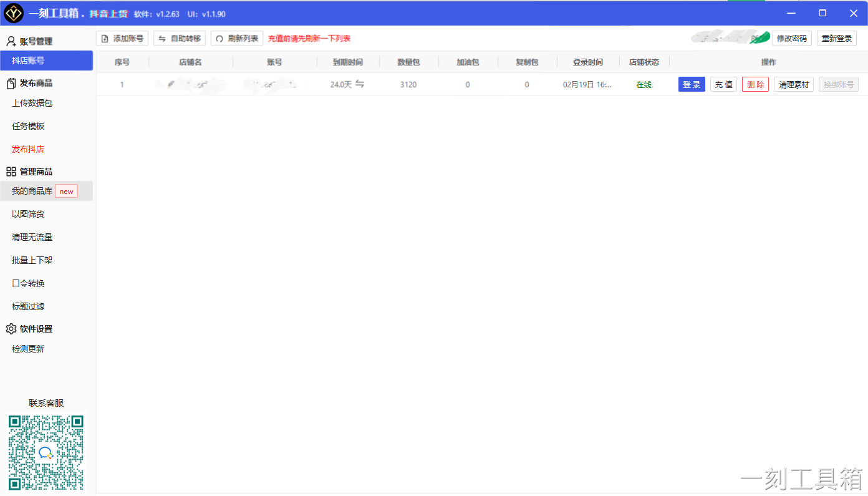
Task: Select 检测更新 under 软件设置
Action: click(28, 349)
